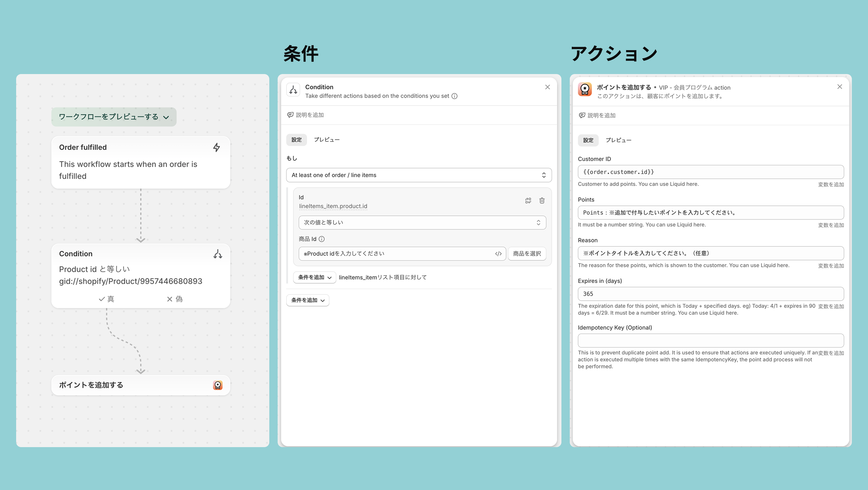868x490 pixels.
Task: Click the Expires in (days) input field
Action: [x=711, y=294]
